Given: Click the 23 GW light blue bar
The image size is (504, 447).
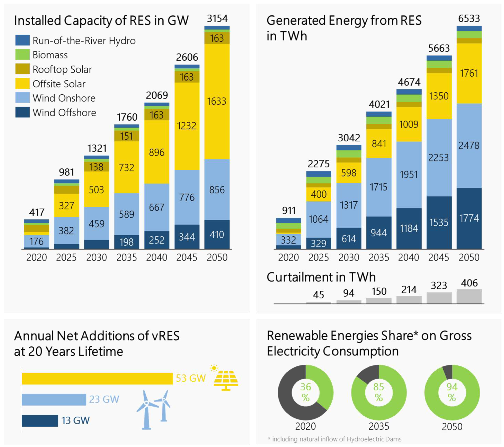Looking at the screenshot, I should 54,399.
